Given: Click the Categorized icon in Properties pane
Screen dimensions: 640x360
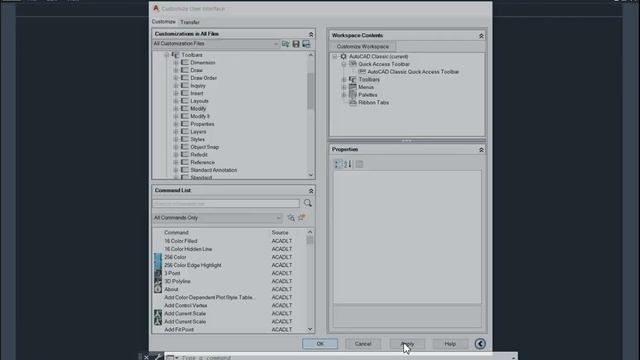Looking at the screenshot, I should tap(338, 164).
